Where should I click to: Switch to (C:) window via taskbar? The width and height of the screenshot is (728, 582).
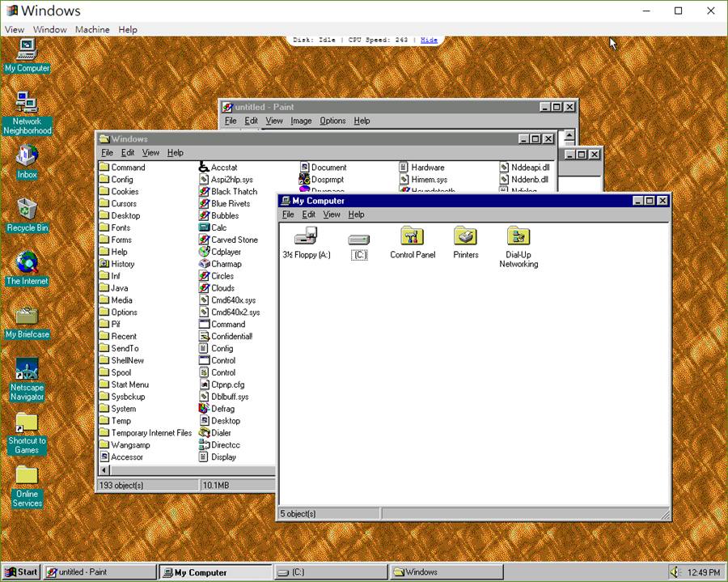point(329,572)
